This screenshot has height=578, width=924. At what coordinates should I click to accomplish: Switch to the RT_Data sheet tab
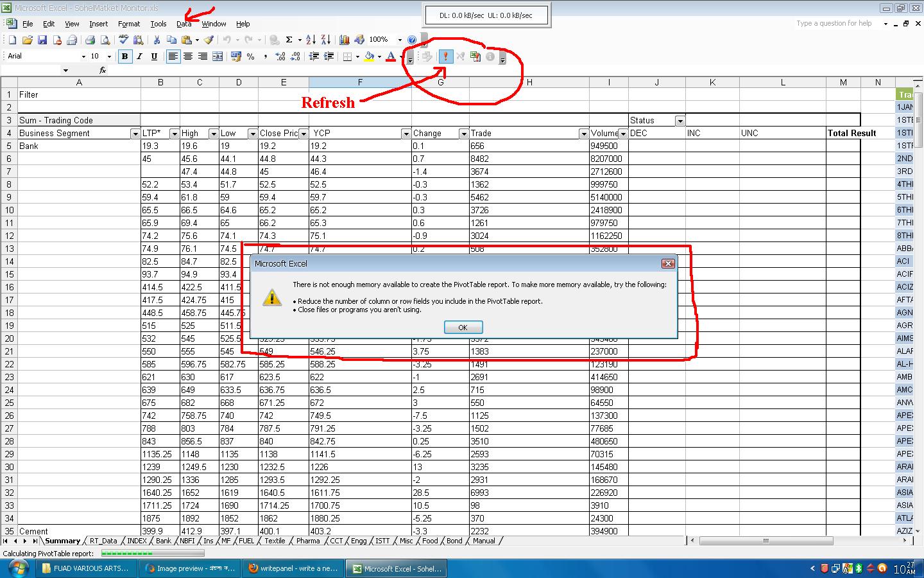pyautogui.click(x=103, y=541)
